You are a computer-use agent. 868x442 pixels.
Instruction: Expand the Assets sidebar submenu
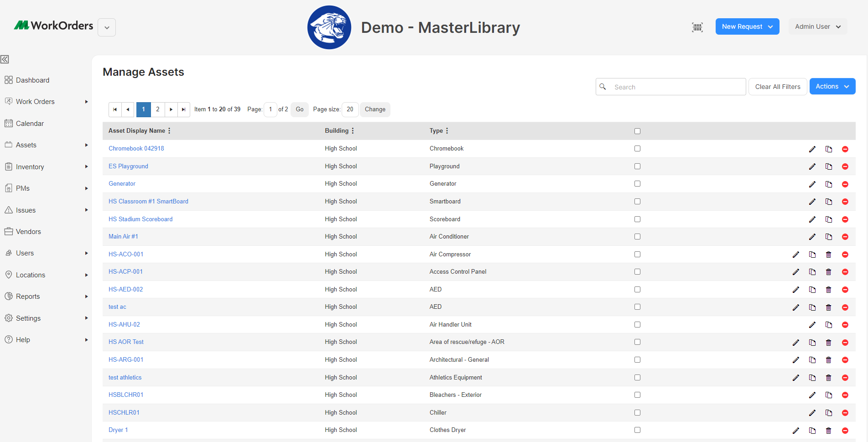tap(86, 145)
